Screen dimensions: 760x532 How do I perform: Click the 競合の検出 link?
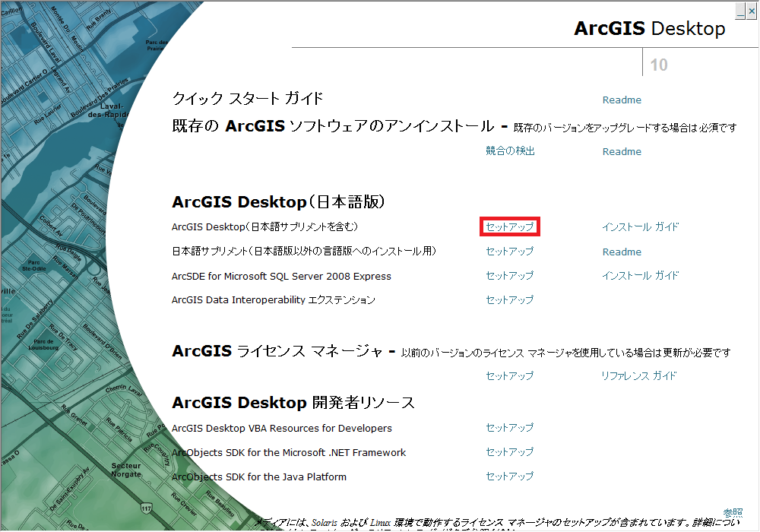pos(510,150)
